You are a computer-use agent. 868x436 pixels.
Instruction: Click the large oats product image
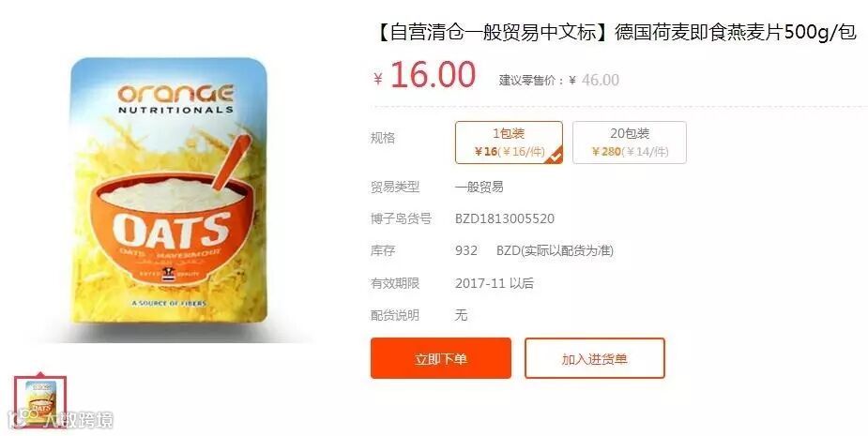[169, 191]
